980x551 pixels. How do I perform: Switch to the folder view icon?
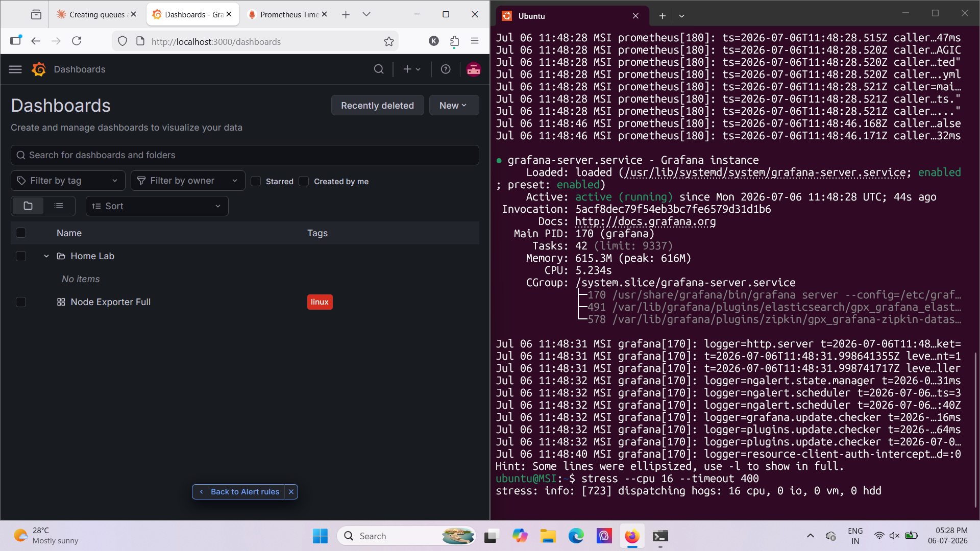coord(28,206)
